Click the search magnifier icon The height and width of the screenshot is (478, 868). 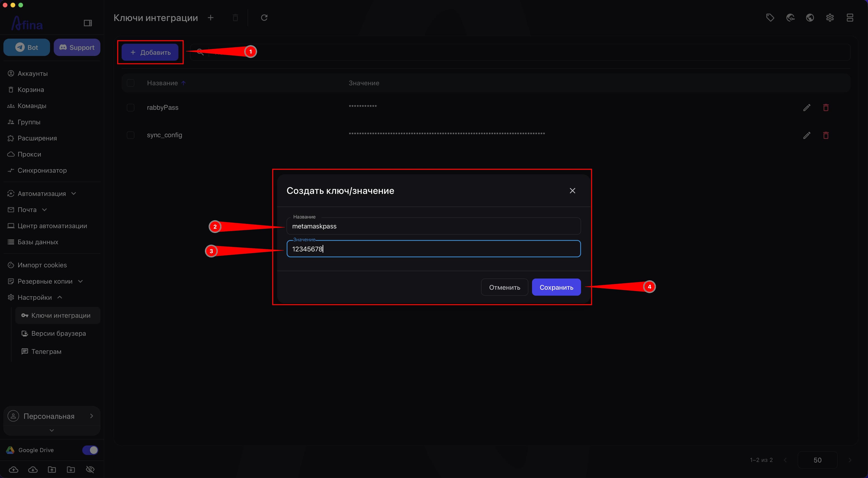coord(200,52)
